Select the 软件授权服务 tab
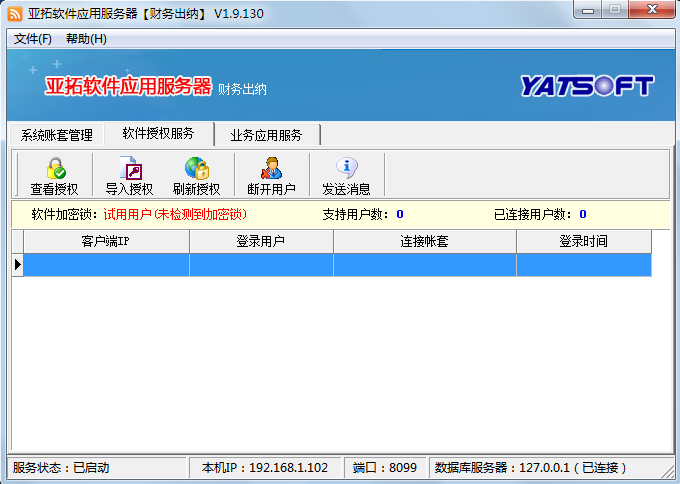The width and height of the screenshot is (680, 484). pos(158,133)
